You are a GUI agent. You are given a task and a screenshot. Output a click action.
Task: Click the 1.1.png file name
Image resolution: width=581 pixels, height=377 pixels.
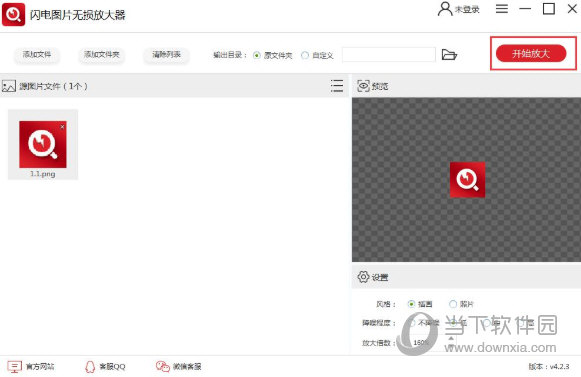tap(43, 174)
